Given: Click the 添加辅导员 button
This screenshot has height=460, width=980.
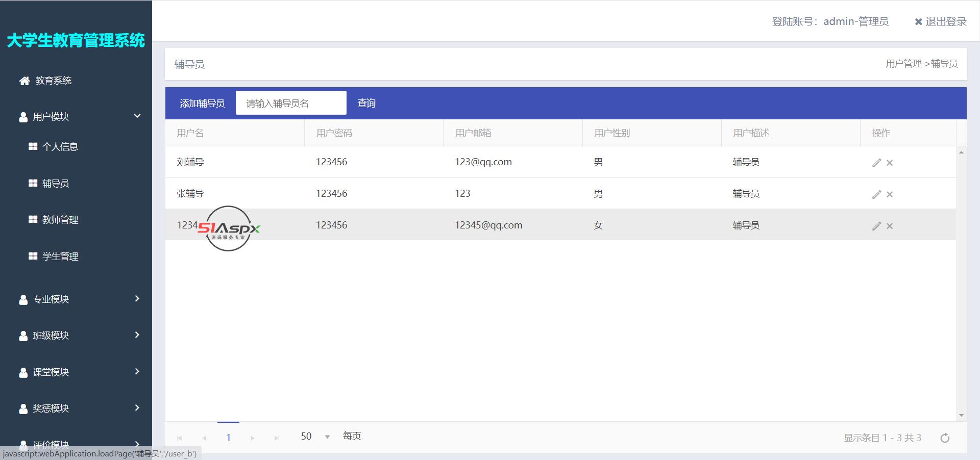Looking at the screenshot, I should 202,104.
